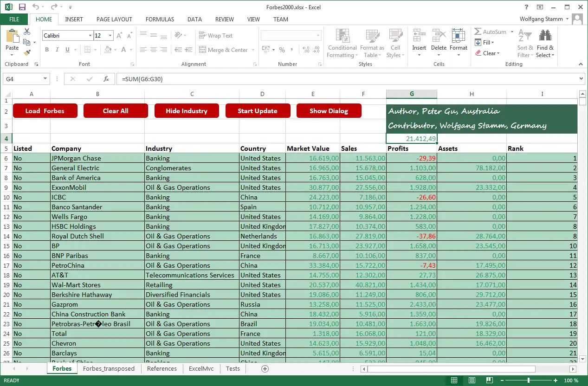Click the zoom in plus button

click(x=555, y=380)
